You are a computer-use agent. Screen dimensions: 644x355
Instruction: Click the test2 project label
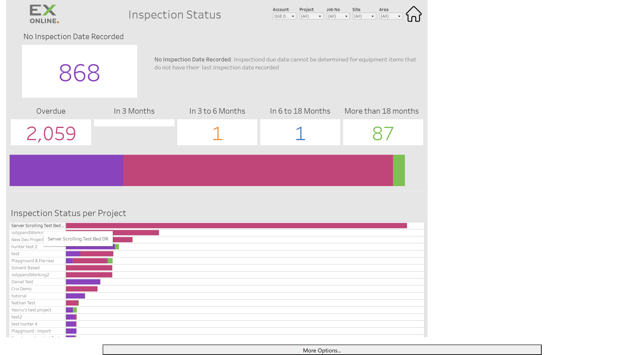(17, 317)
